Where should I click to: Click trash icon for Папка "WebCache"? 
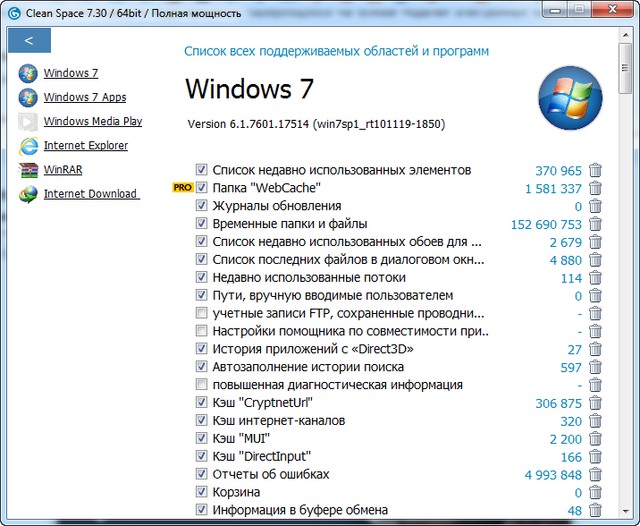pos(596,188)
